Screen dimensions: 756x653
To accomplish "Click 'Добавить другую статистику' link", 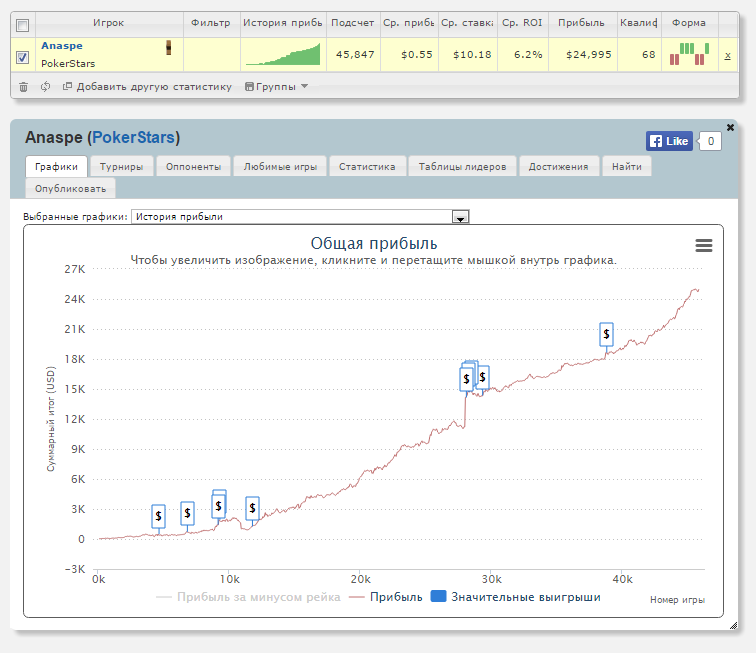I will point(147,87).
